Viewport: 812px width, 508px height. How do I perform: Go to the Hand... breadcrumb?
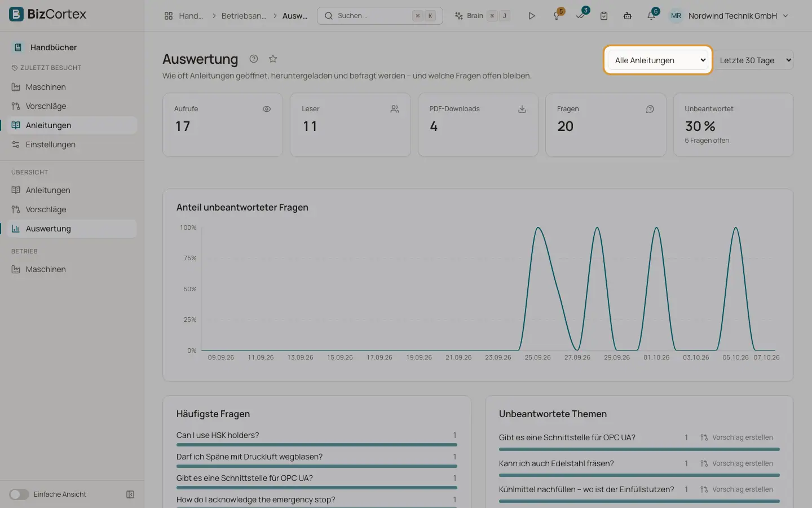(x=191, y=16)
